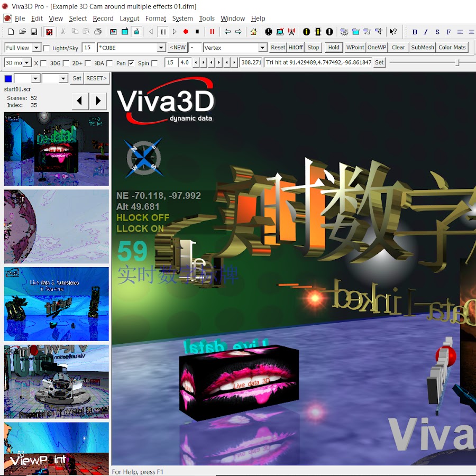Click the left-pointing triangle step-back icon

pos(151,32)
